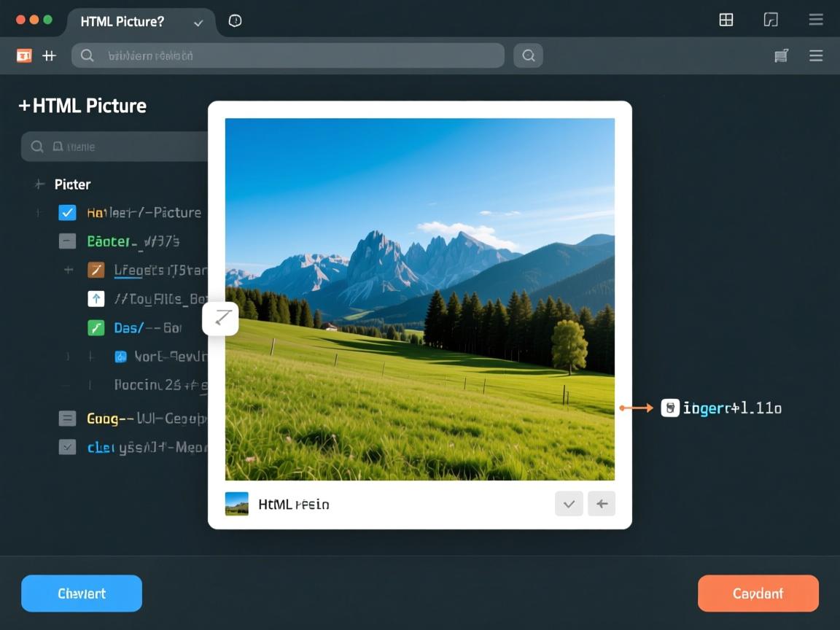Click the plus icon in the toolbar
This screenshot has width=840, height=630.
pos(49,55)
